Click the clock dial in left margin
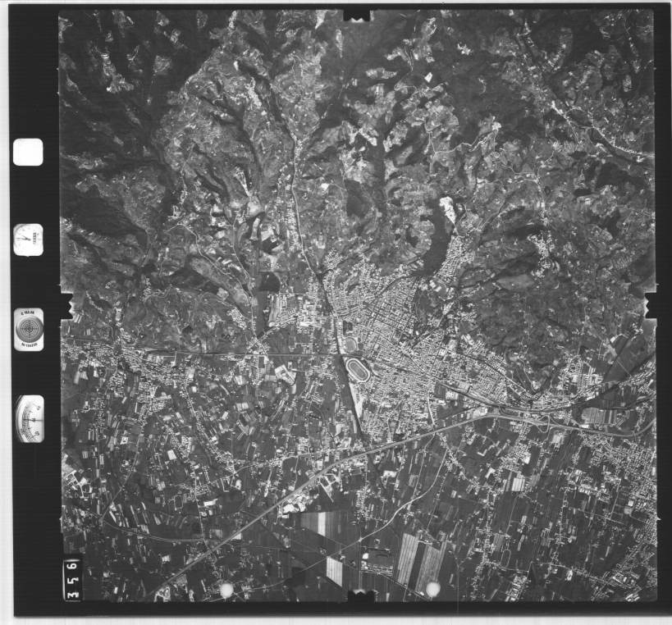The height and width of the screenshot is (625, 672). 28,240
